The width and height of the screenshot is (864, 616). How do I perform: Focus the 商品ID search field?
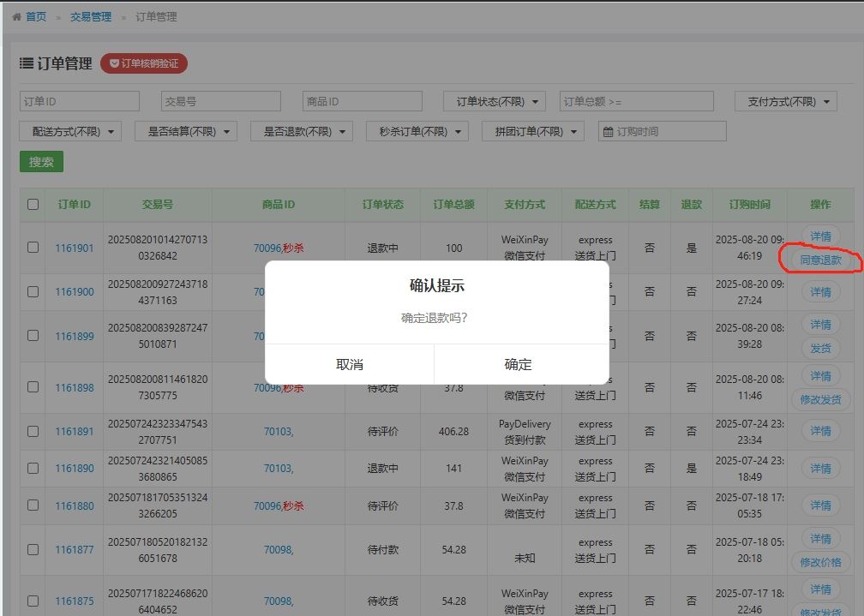point(363,101)
